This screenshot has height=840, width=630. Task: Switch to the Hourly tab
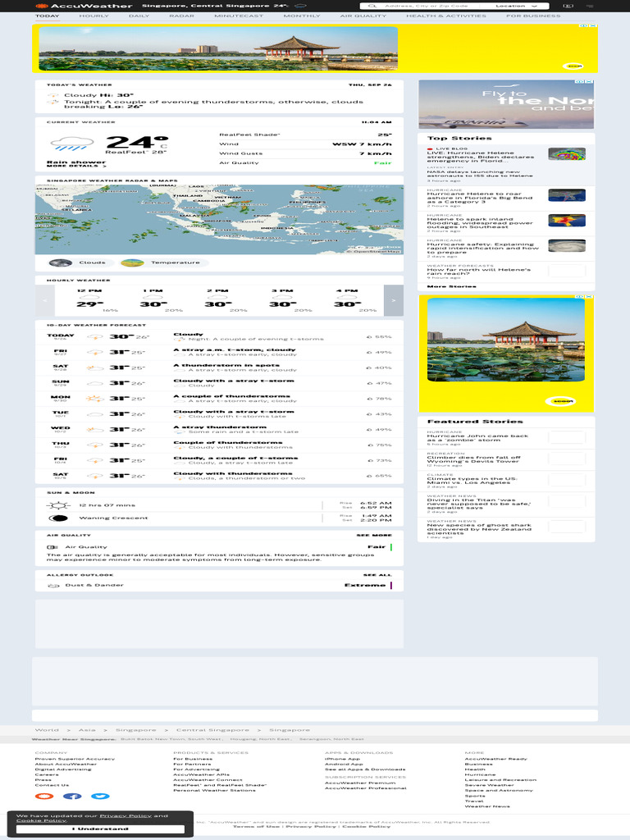pos(94,16)
